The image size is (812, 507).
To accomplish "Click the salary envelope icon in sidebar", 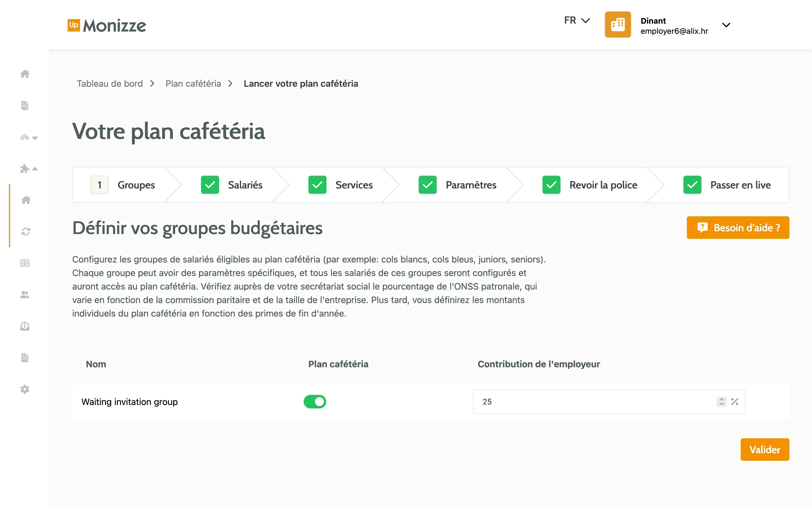I will point(25,326).
